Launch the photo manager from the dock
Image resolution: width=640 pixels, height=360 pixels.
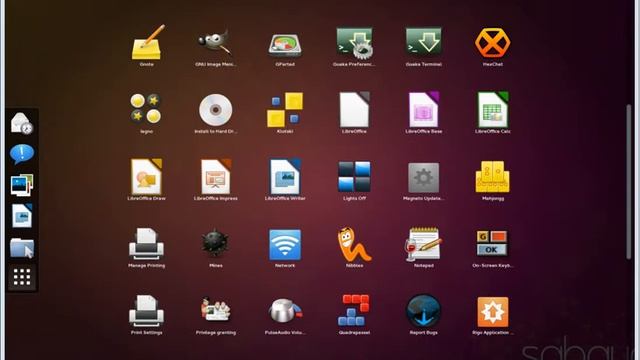[22, 185]
